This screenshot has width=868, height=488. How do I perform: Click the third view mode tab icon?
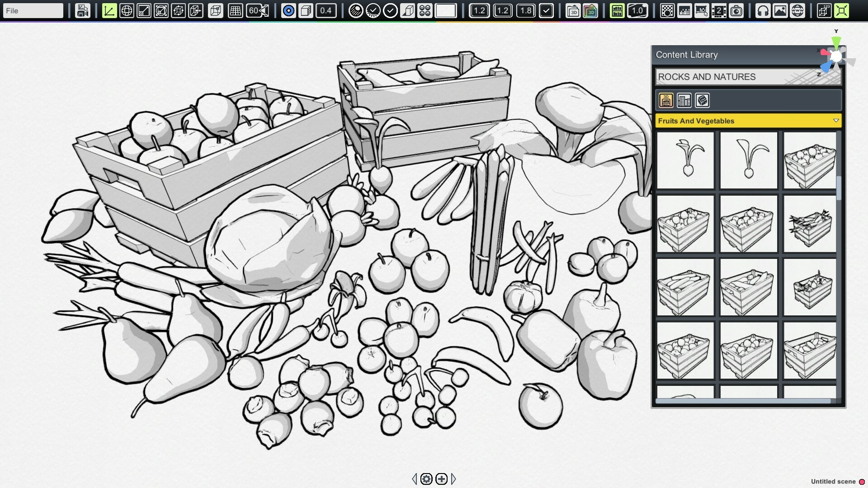coord(702,99)
